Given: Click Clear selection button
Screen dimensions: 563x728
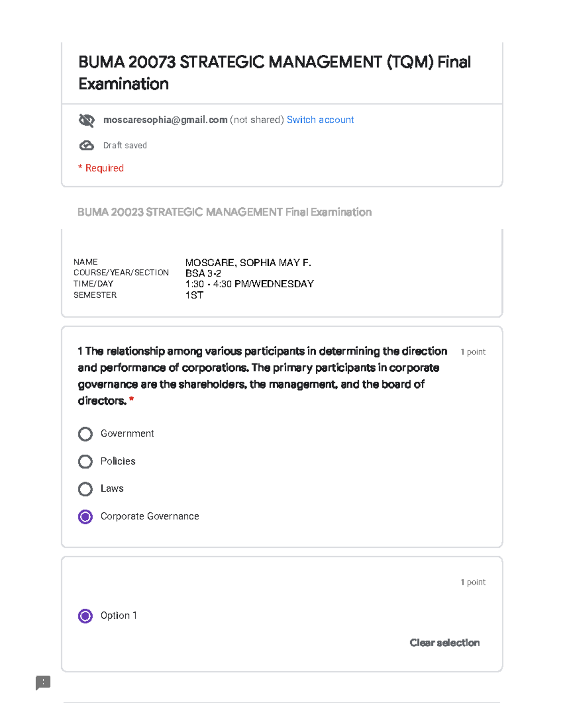Looking at the screenshot, I should click(x=445, y=643).
